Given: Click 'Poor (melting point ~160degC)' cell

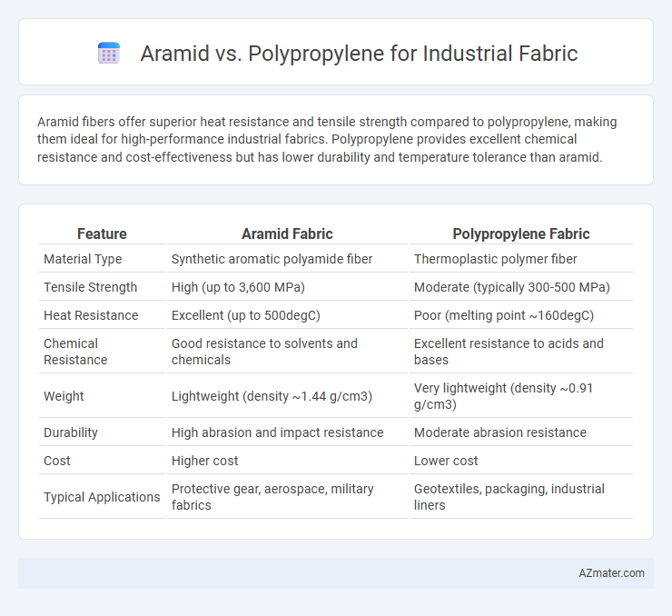Looking at the screenshot, I should 504,315.
